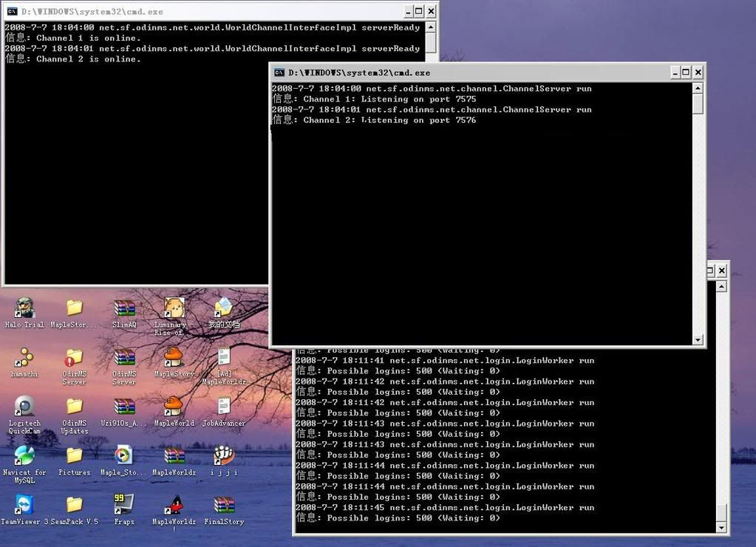
Task: Open the TeamViewer 3 shortcut
Action: [x=24, y=505]
